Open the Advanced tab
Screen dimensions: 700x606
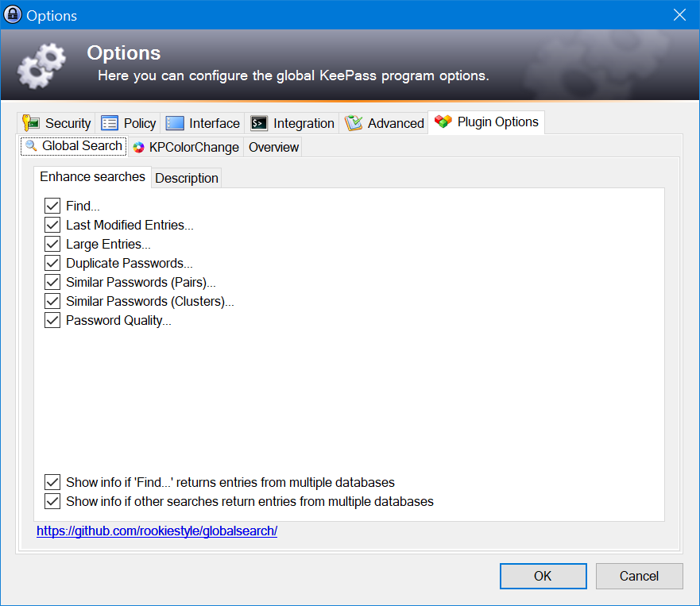384,123
